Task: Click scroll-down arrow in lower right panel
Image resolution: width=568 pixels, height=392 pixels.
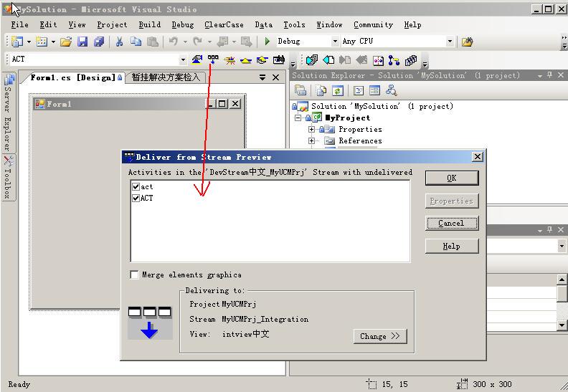Action: (562, 325)
